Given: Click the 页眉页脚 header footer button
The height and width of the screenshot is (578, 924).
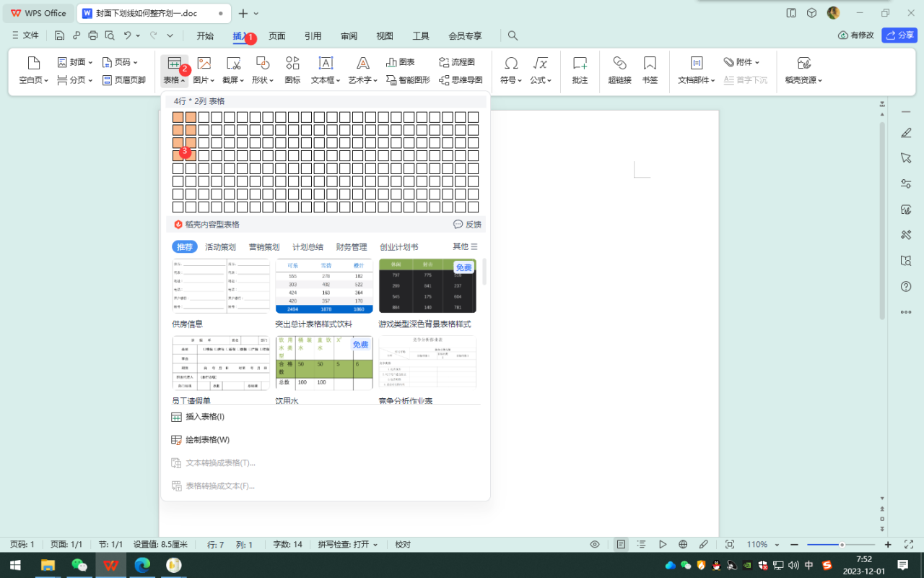Looking at the screenshot, I should (124, 80).
